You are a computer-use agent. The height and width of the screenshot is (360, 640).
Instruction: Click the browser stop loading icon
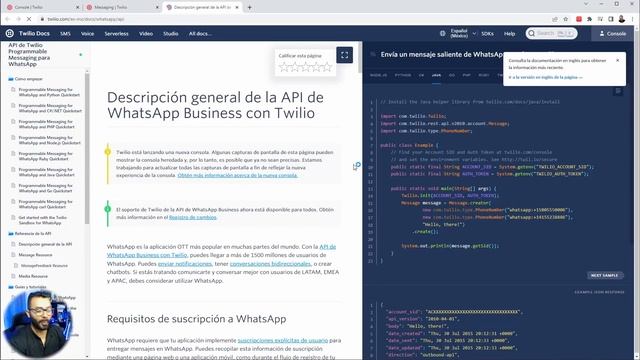point(29,19)
